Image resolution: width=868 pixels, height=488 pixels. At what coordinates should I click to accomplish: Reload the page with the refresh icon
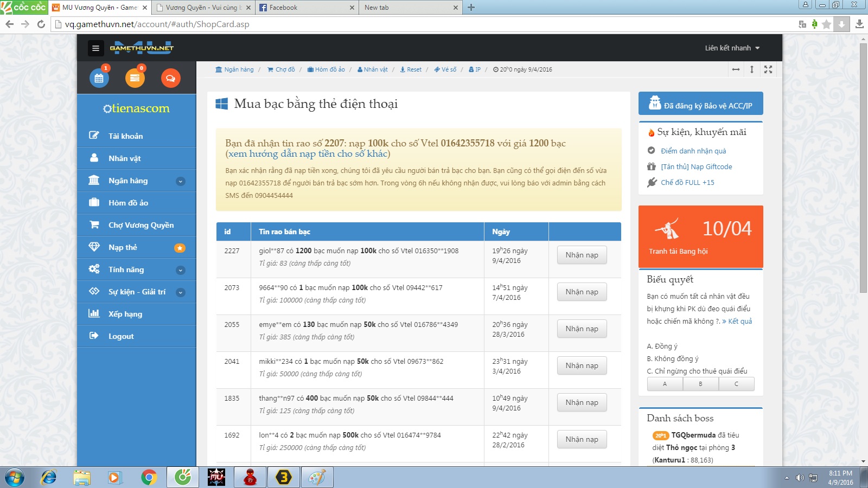pyautogui.click(x=41, y=24)
